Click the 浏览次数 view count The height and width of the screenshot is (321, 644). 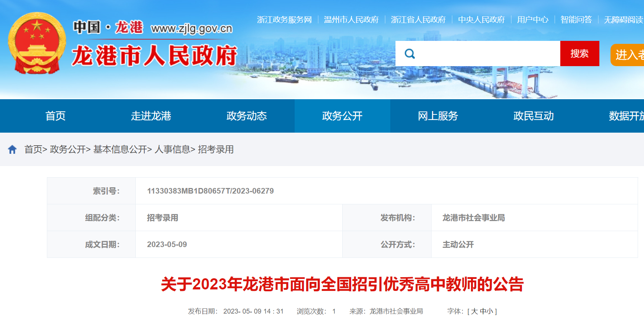316,311
